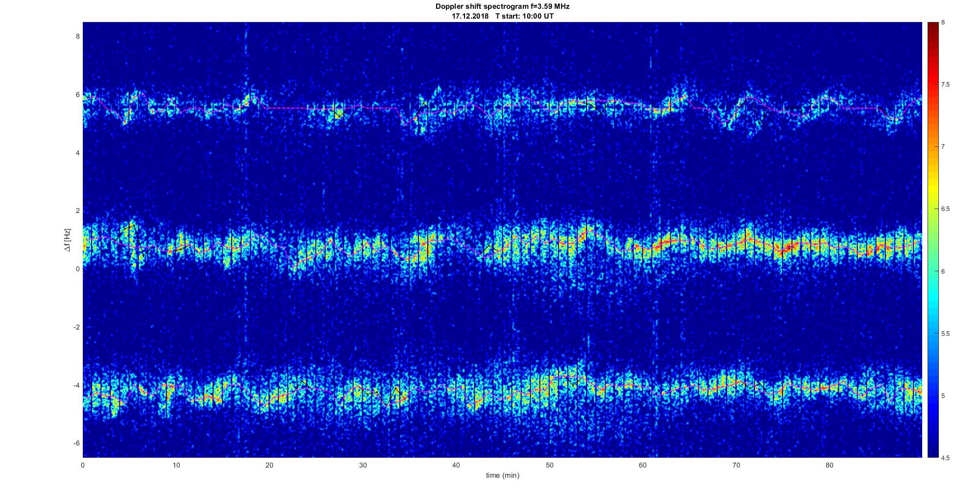This screenshot has width=980, height=491.
Task: Click y-axis tick label '-2'
Action: (x=76, y=327)
